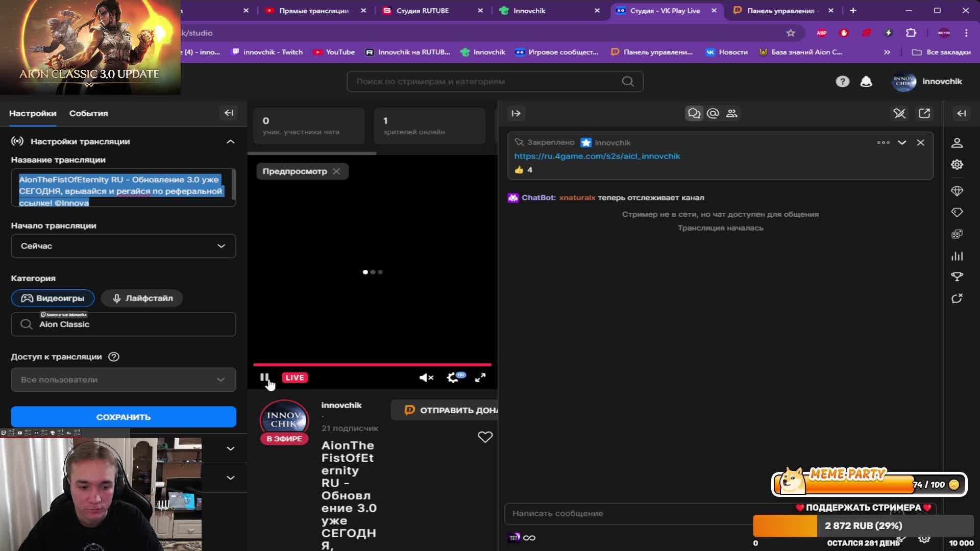Collapse the Настройки трансляции section
Screen dimensions: 980x551
[230, 142]
